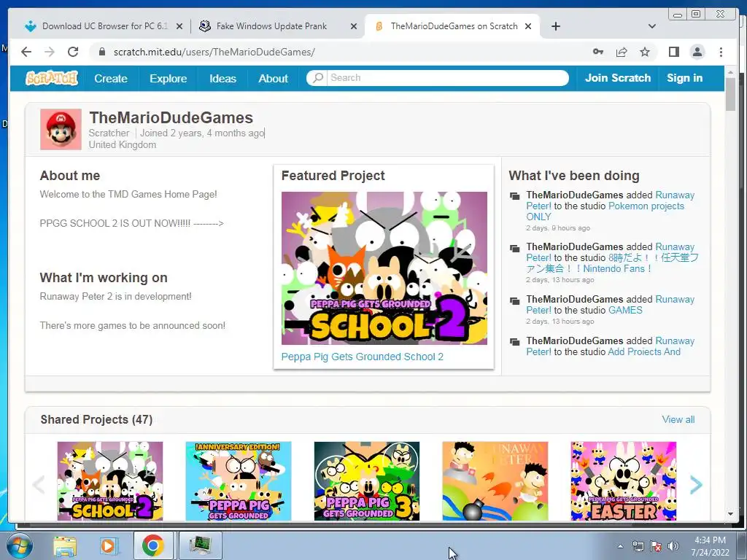Open a new browser tab
The width and height of the screenshot is (747, 560).
(555, 26)
